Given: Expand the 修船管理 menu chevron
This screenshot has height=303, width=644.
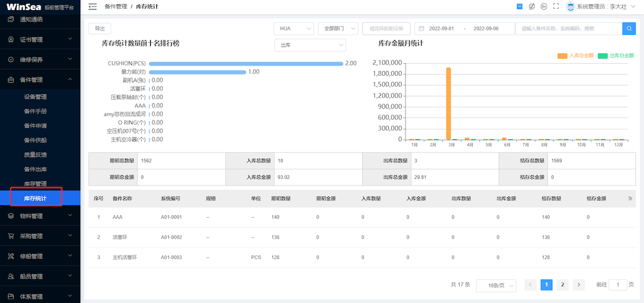Looking at the screenshot, I should coord(70,256).
